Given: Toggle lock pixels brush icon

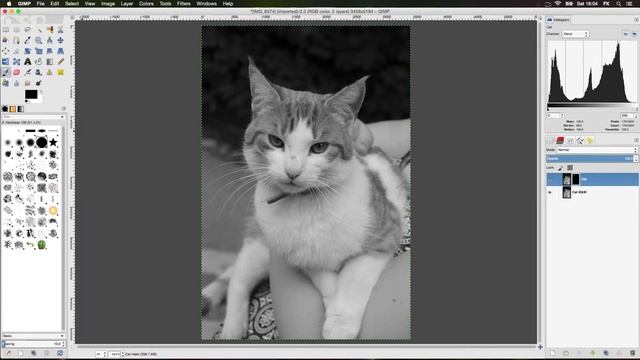Looking at the screenshot, I should 560,168.
